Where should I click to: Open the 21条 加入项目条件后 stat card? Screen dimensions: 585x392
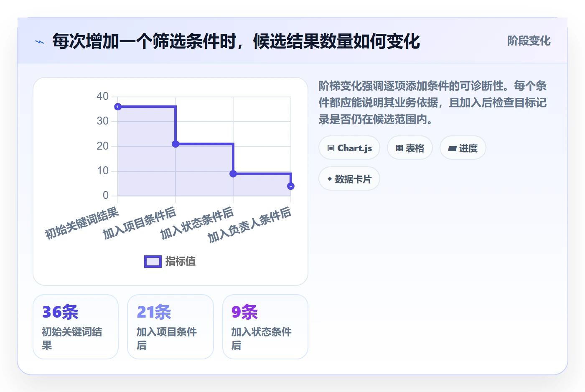click(170, 327)
